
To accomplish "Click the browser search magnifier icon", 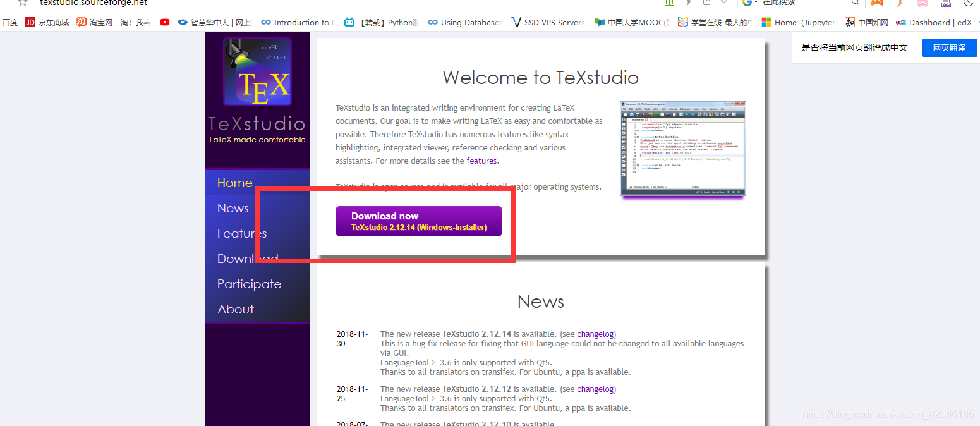I will pyautogui.click(x=854, y=3).
